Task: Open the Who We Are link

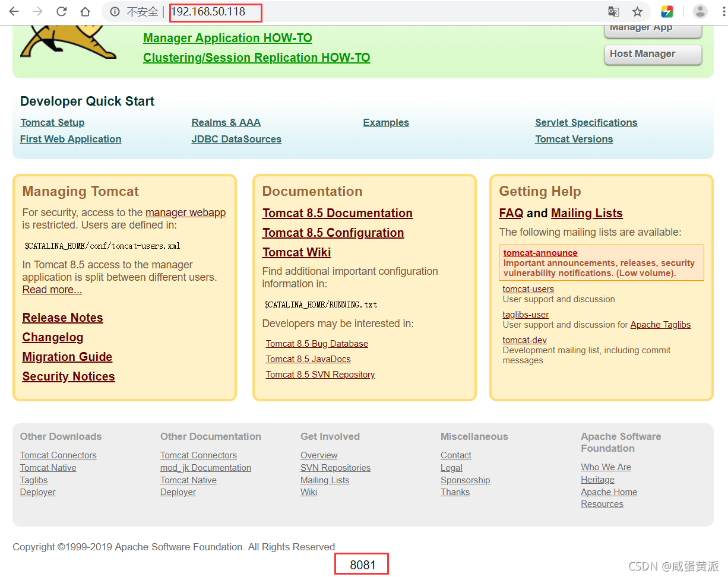Action: click(606, 467)
